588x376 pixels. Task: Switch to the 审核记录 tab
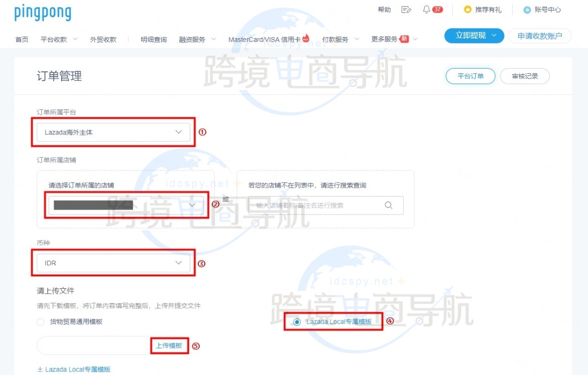[x=524, y=76]
